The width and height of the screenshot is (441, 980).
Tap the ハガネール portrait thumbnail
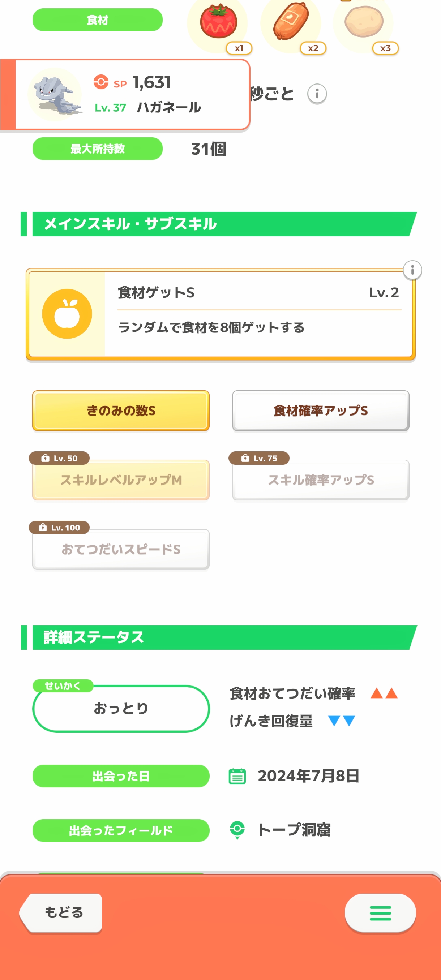pyautogui.click(x=55, y=95)
